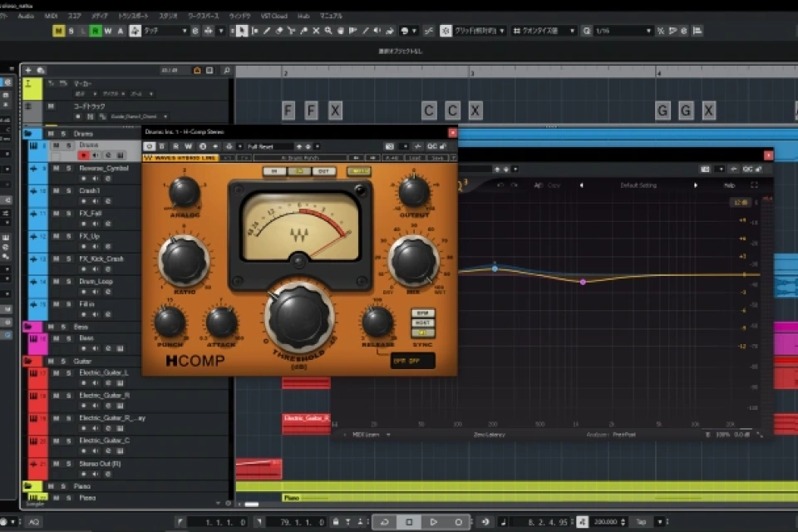Image resolution: width=798 pixels, height=532 pixels.
Task: Open the color tool dropdown arrow
Action: tap(414, 31)
